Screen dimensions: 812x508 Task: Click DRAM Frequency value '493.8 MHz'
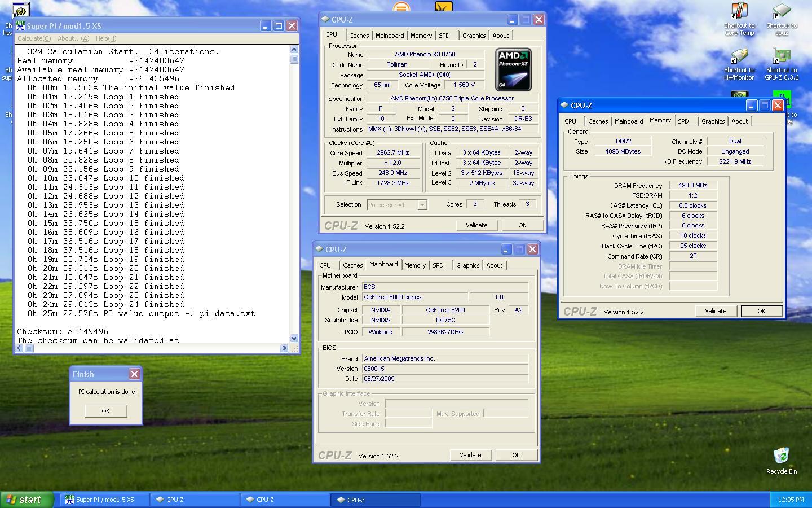tap(693, 186)
